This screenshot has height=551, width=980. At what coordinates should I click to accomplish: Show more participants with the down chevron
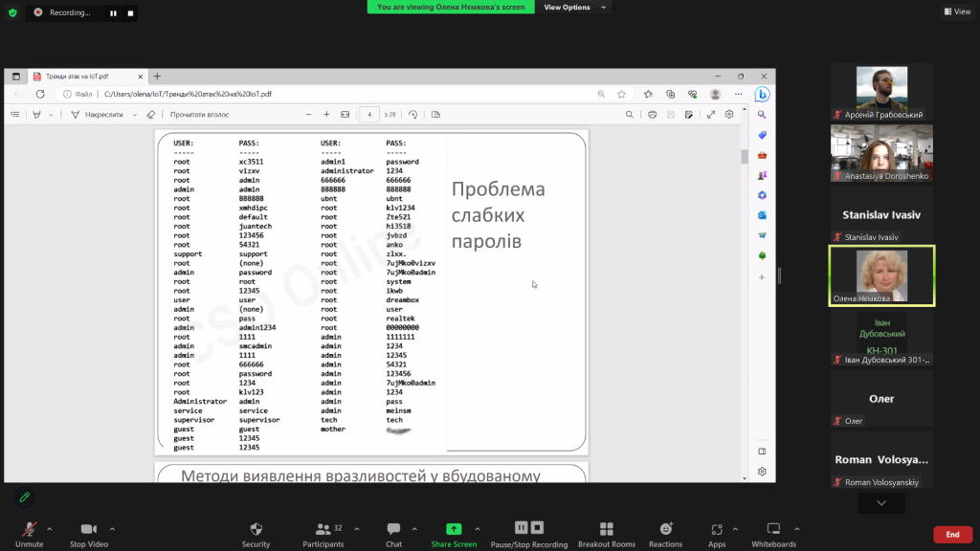(x=881, y=503)
